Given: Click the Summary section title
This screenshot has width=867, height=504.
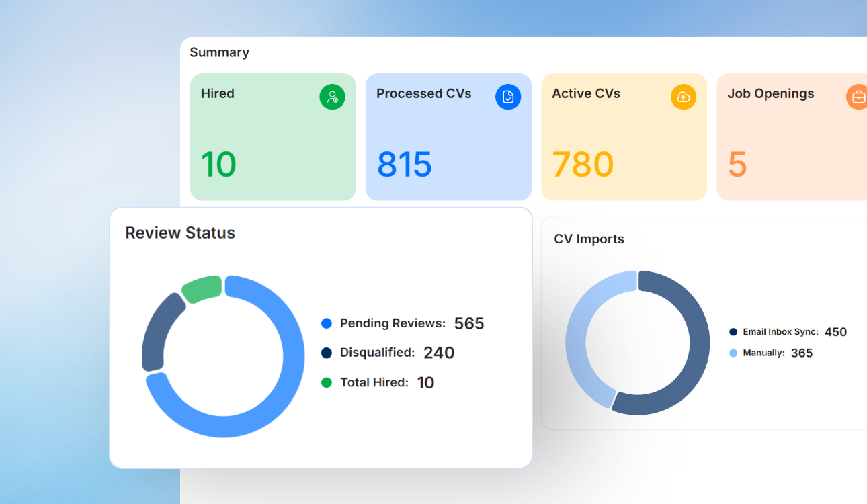Looking at the screenshot, I should 220,52.
